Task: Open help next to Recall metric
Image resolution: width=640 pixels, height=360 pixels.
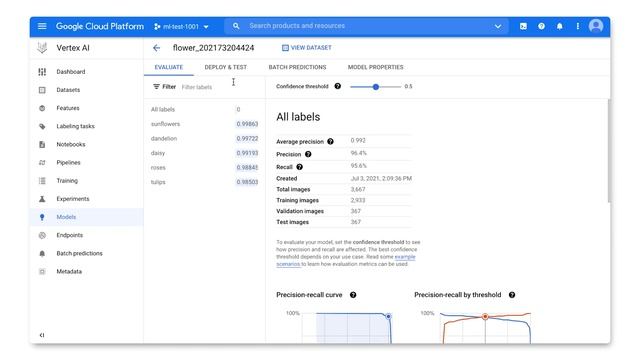Action: point(300,167)
